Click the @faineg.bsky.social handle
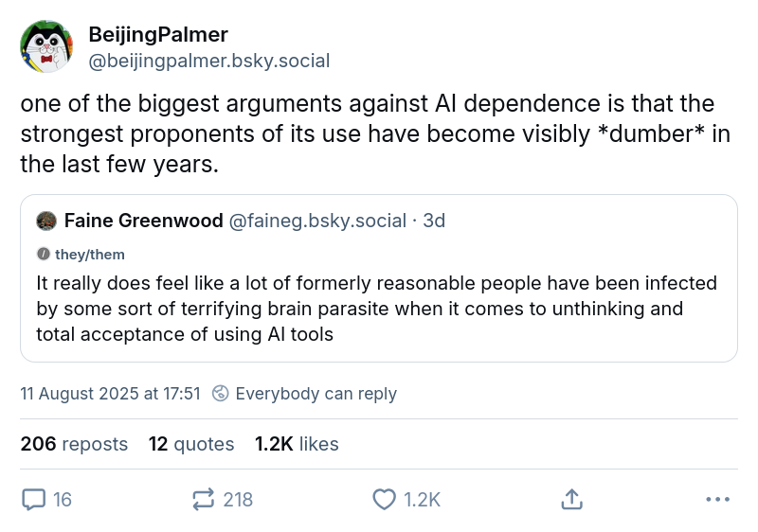Screen dimensions: 758x532 pyautogui.click(x=316, y=221)
